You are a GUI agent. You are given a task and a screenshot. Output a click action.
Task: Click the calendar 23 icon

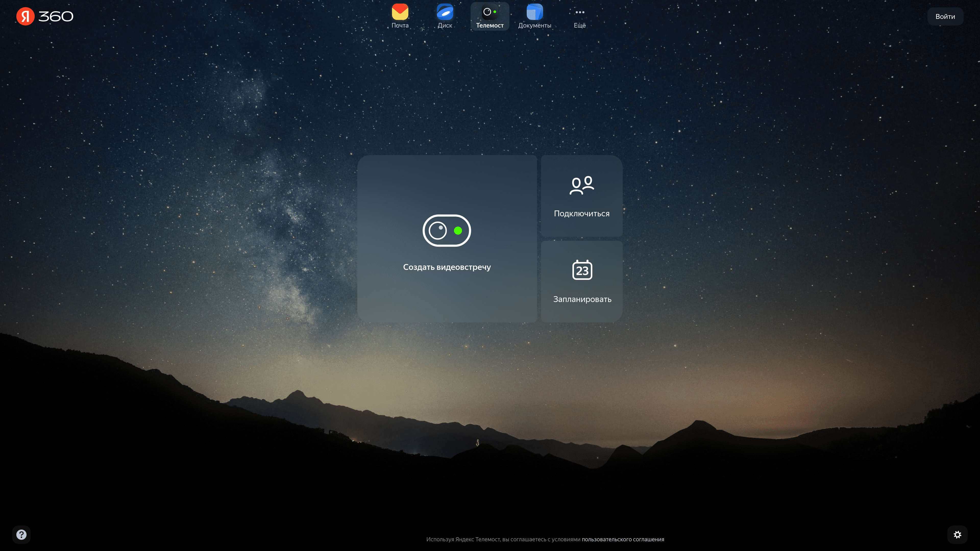(582, 270)
